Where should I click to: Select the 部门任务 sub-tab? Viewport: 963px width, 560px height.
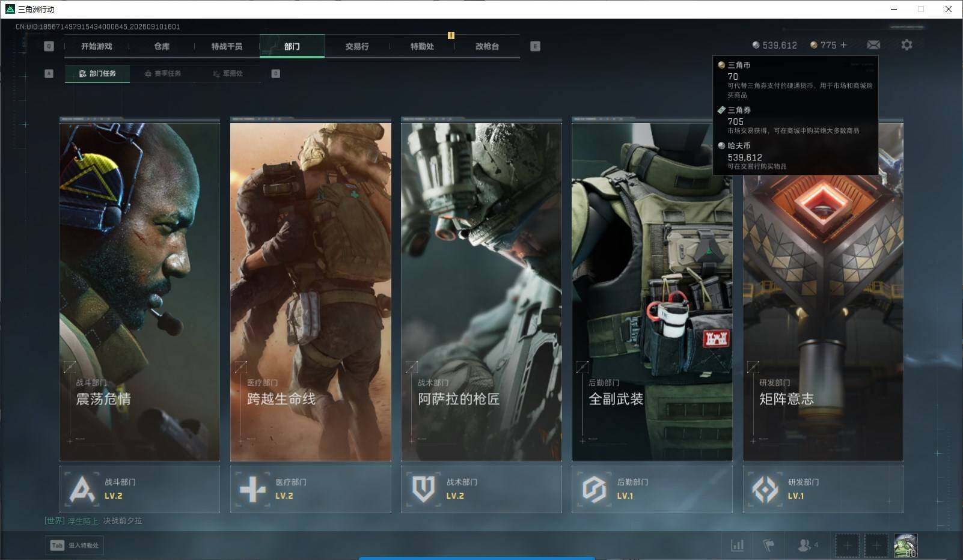tap(97, 73)
